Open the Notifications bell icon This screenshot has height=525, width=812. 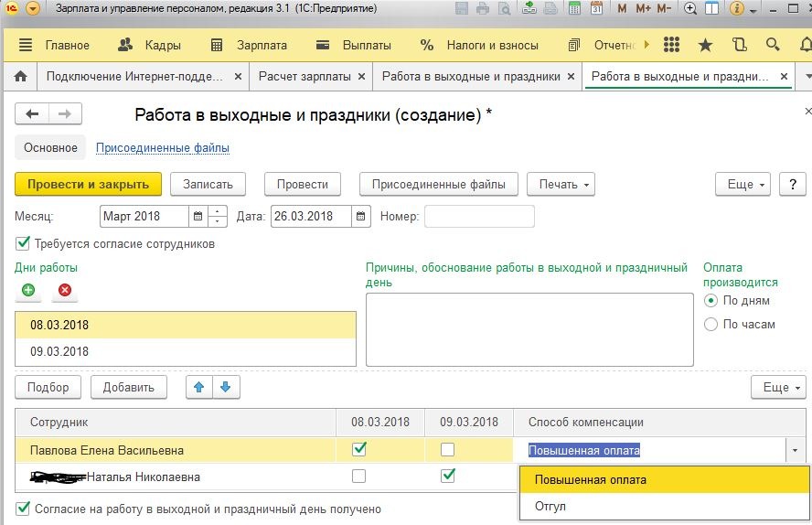806,45
